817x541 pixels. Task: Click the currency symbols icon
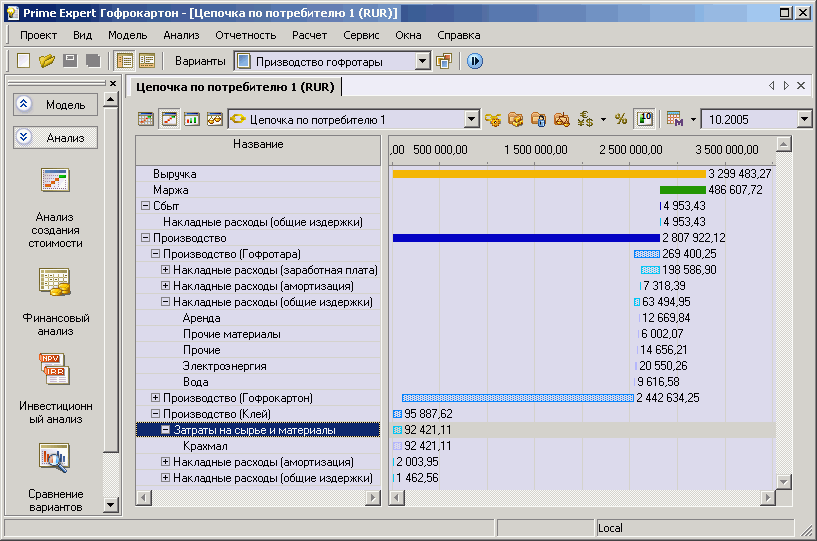[x=585, y=119]
